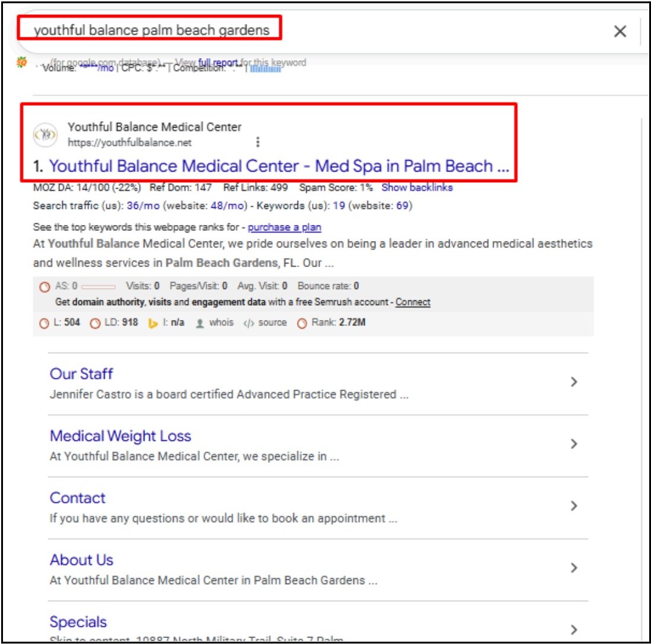
Task: Open the Contact sitelink
Action: tap(78, 497)
